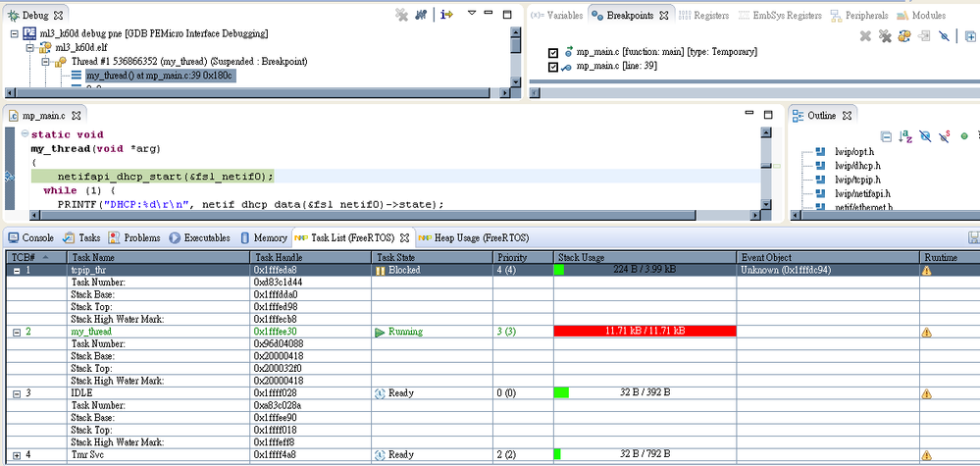Select lwip/opt.h in Outline
The height and width of the screenshot is (466, 980).
tap(854, 152)
